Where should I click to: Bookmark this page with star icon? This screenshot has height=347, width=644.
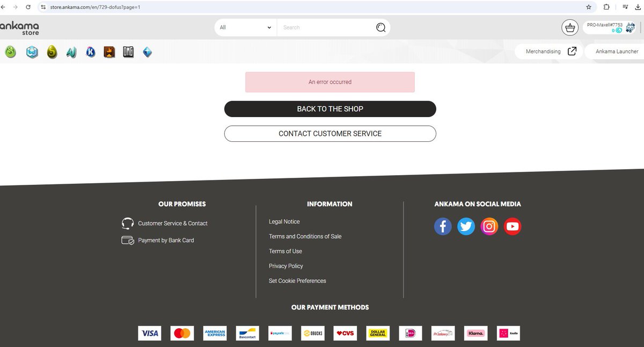589,7
